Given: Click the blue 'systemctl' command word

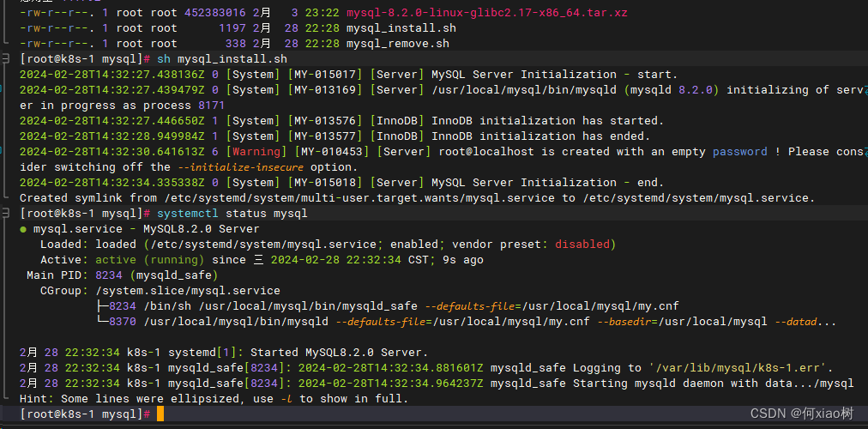Looking at the screenshot, I should [188, 213].
